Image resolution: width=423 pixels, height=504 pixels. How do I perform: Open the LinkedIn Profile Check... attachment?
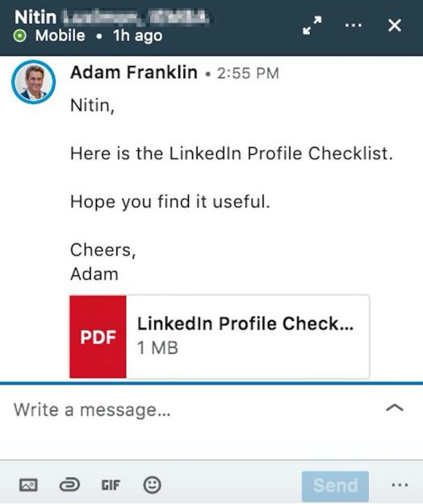(x=220, y=336)
